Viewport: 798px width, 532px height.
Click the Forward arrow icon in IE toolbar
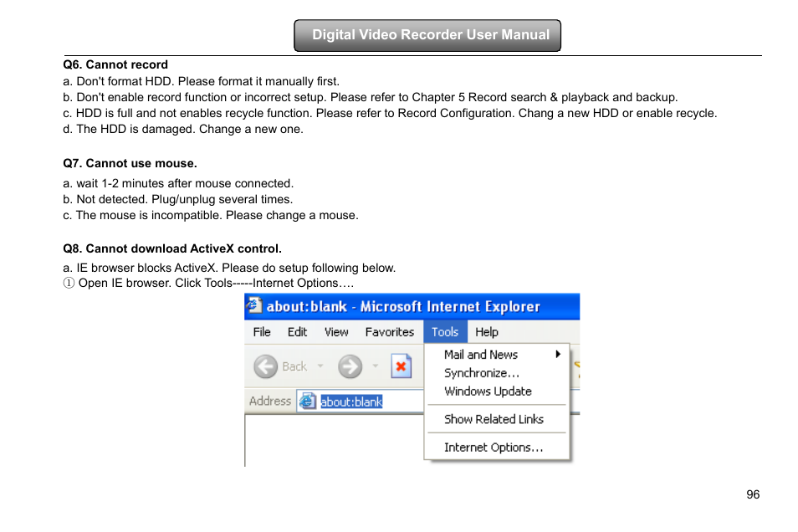[350, 366]
